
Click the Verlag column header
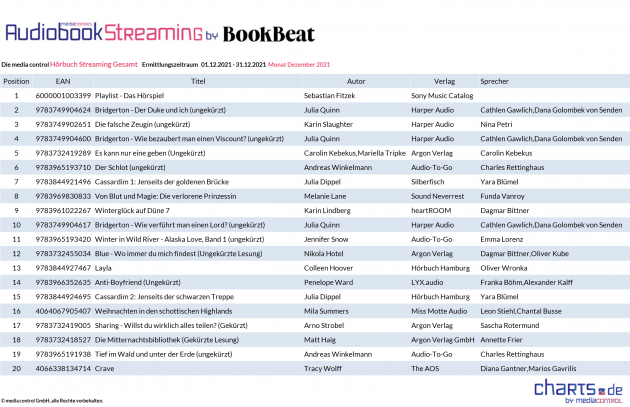445,80
